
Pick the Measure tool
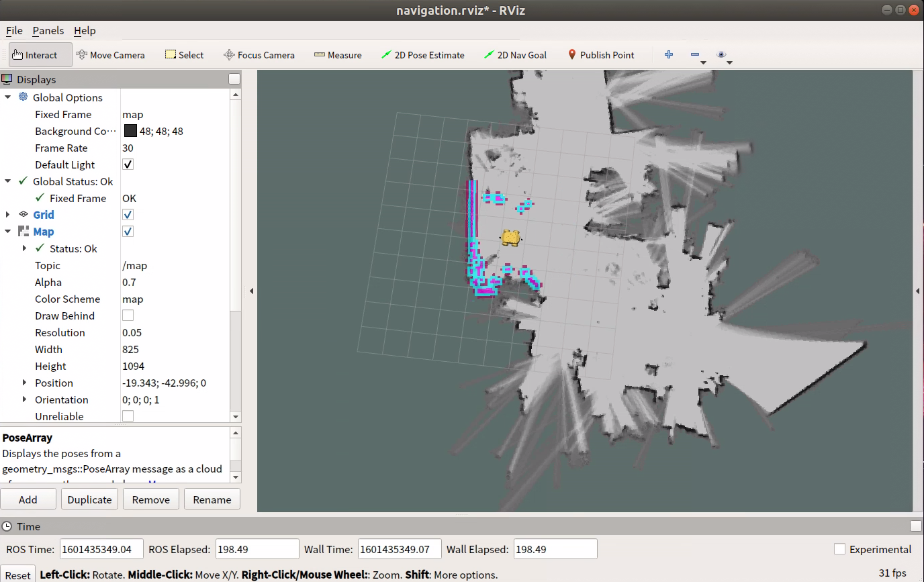[338, 55]
